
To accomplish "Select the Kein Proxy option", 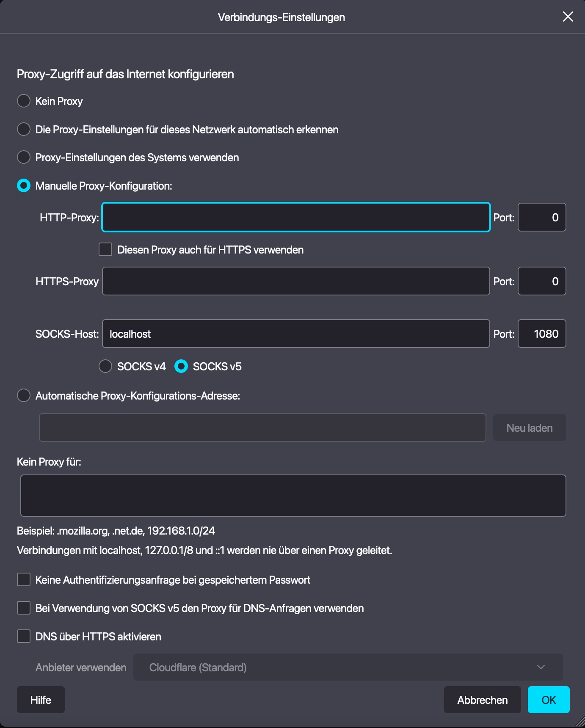I will (x=24, y=101).
